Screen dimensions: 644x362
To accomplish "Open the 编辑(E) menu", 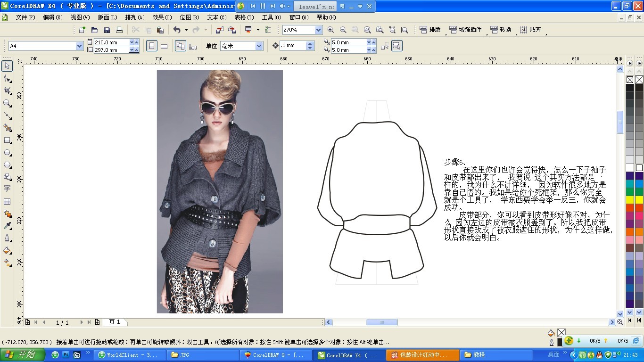I will pyautogui.click(x=53, y=17).
